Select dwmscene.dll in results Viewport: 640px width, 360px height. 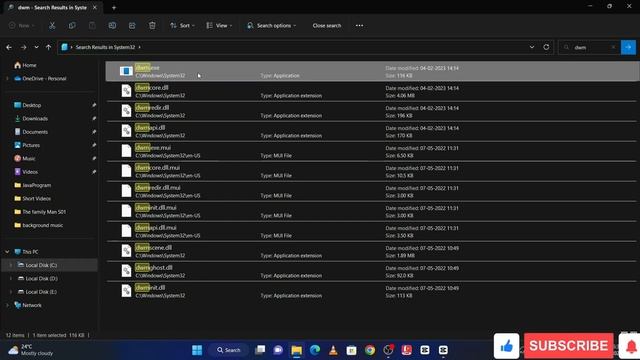372,251
